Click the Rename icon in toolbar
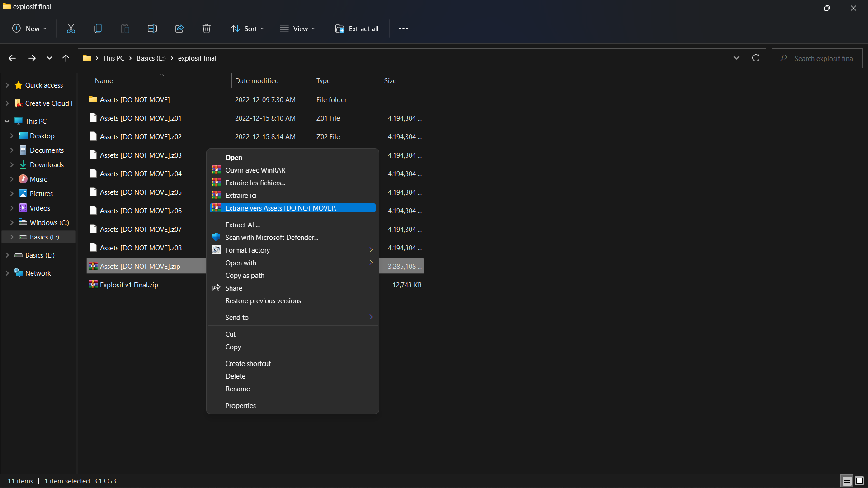Screen dimensions: 868x488 click(152, 28)
